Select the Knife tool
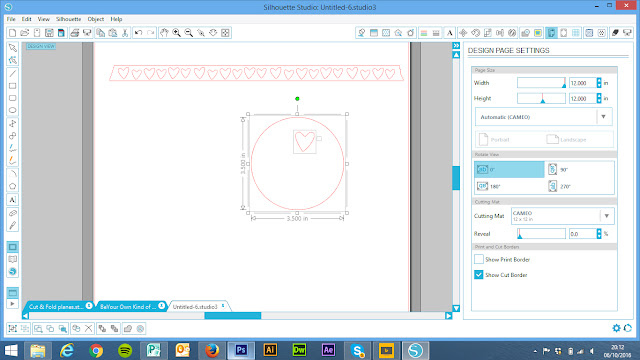The height and width of the screenshot is (360, 640). pyautogui.click(x=13, y=225)
